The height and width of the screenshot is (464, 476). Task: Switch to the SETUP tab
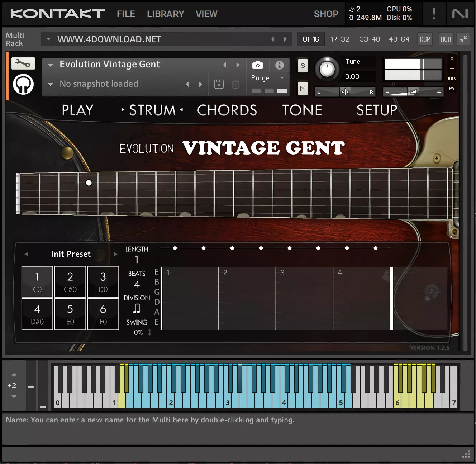tap(377, 110)
